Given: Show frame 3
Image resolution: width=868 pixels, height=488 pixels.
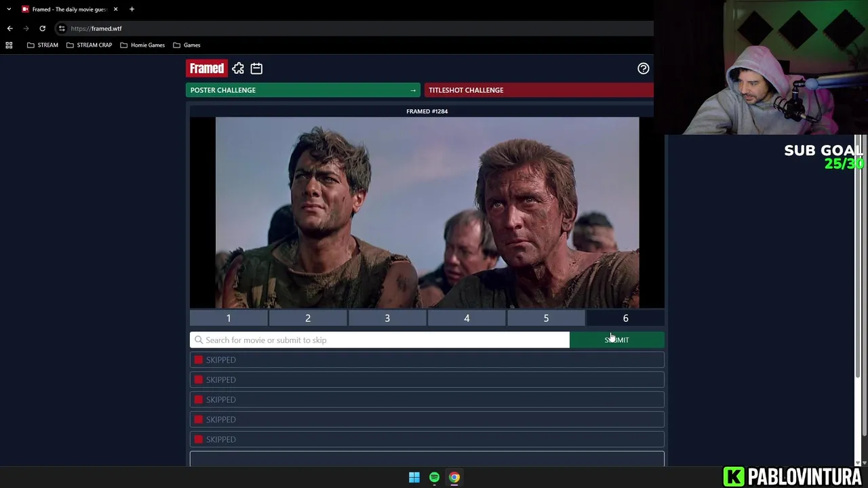Looking at the screenshot, I should point(387,318).
